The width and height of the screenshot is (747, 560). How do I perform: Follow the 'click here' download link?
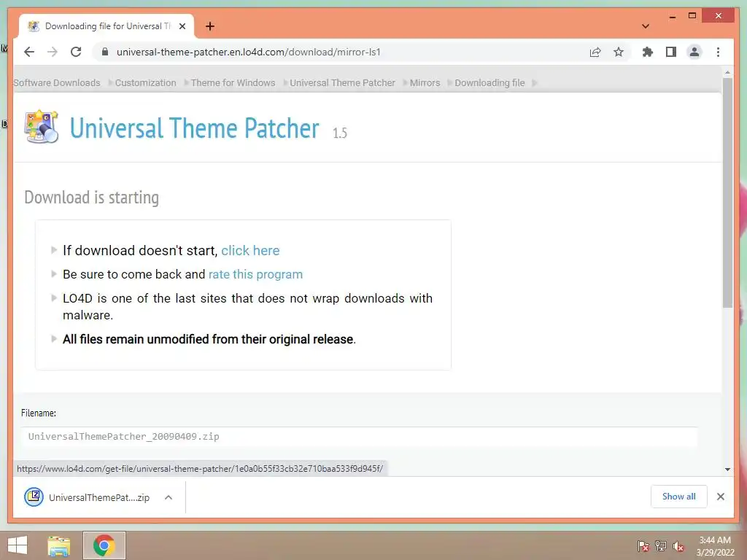coord(250,251)
